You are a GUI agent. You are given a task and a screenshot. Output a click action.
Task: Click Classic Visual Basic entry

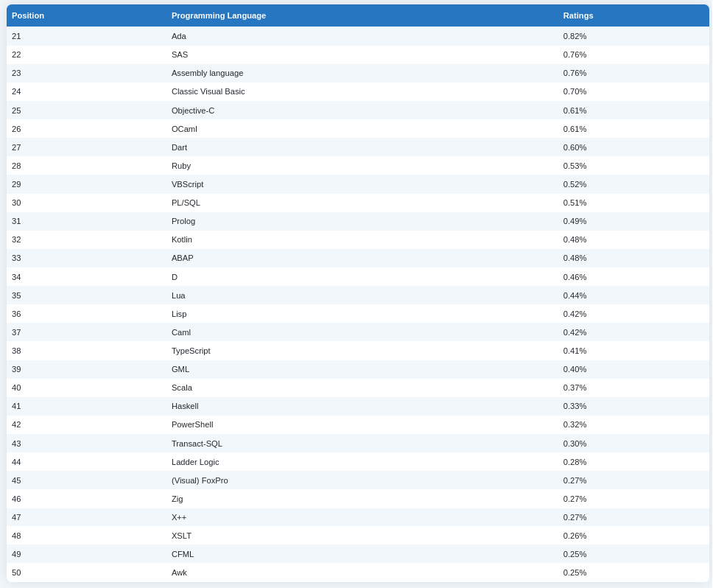point(208,91)
